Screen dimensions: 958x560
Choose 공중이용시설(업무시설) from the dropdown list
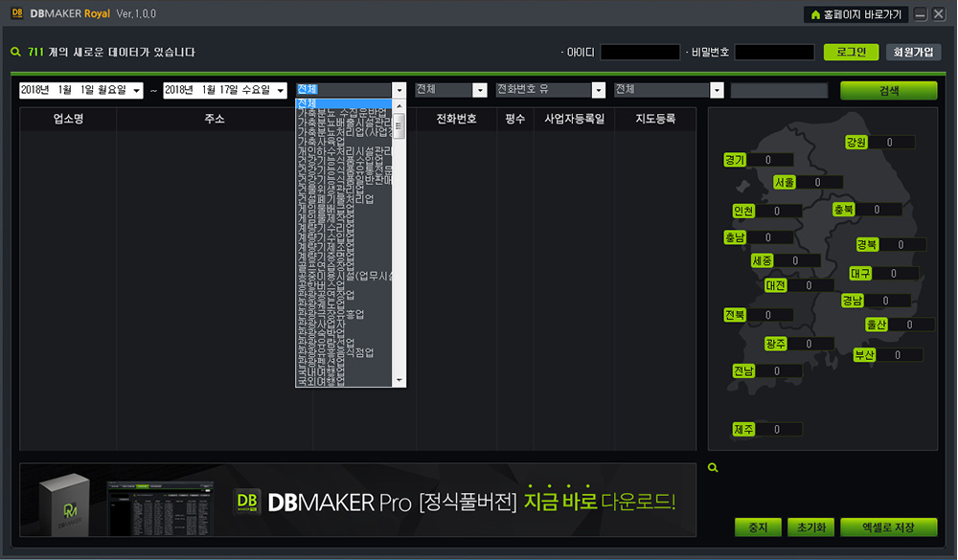[x=344, y=276]
